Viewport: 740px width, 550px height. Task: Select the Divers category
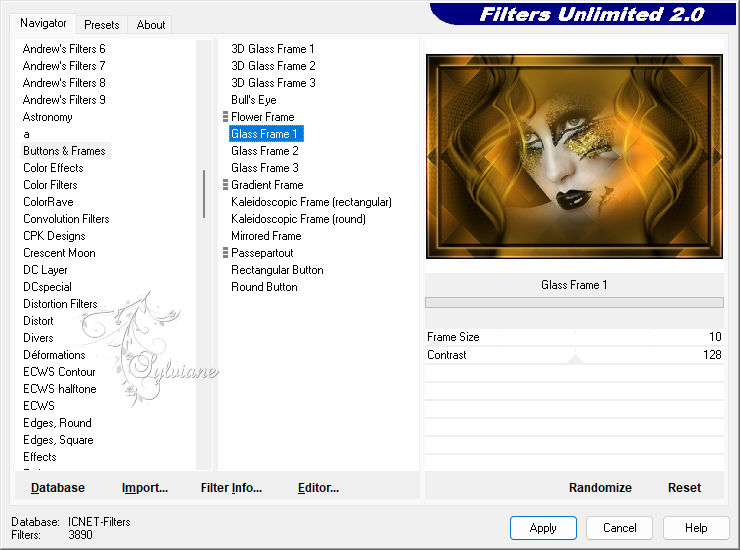click(38, 338)
